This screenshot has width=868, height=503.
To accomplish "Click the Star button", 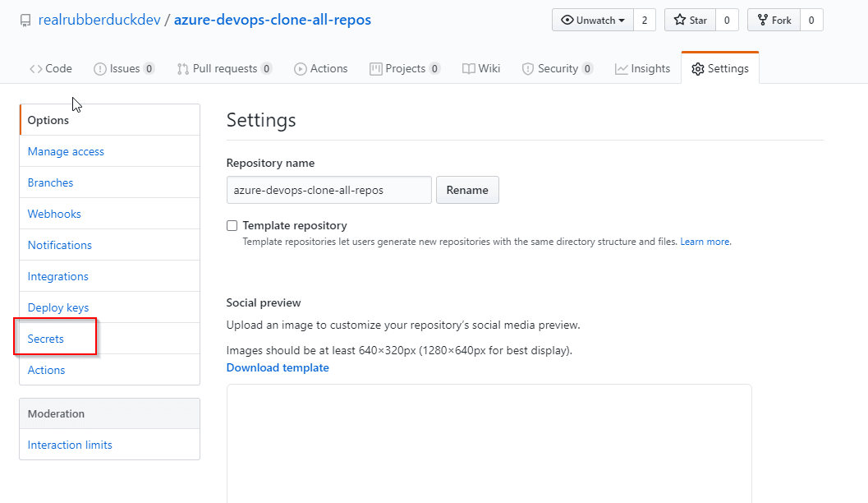I will 691,20.
